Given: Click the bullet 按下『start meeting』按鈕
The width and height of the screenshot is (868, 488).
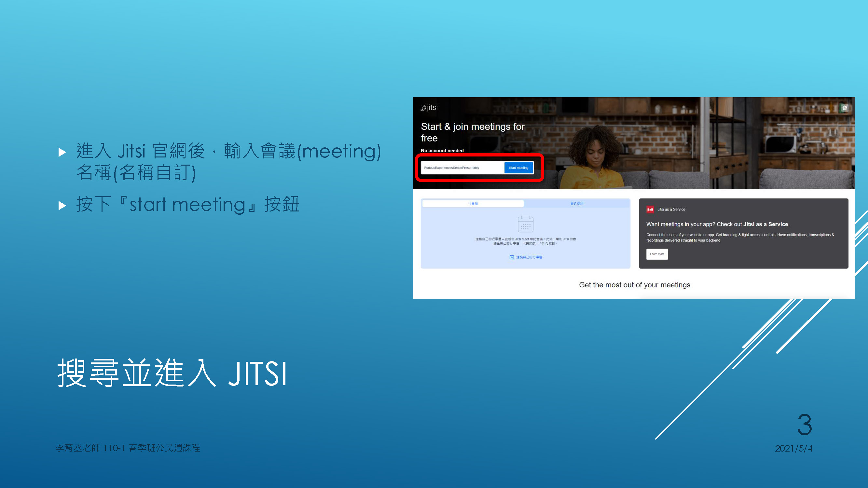Looking at the screenshot, I should coord(188,204).
